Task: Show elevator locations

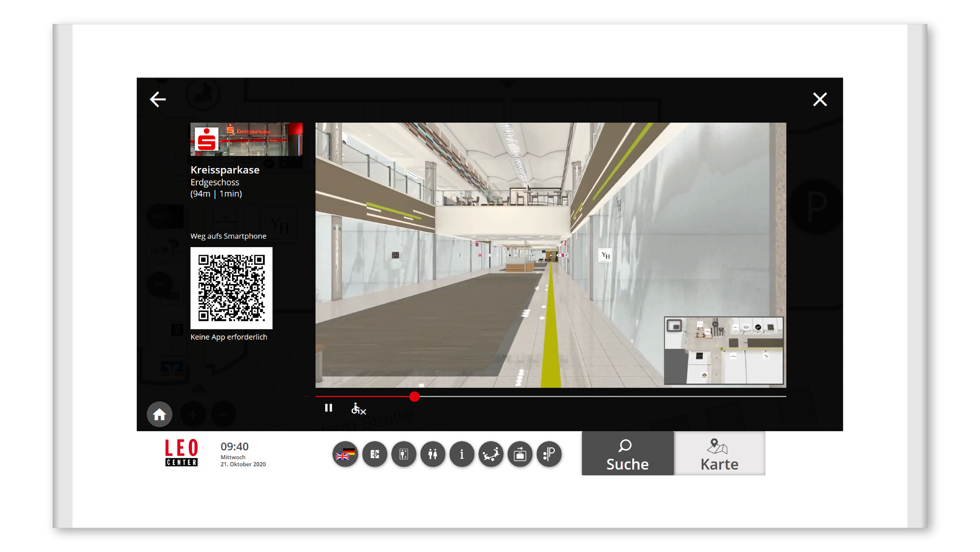Action: [x=404, y=454]
